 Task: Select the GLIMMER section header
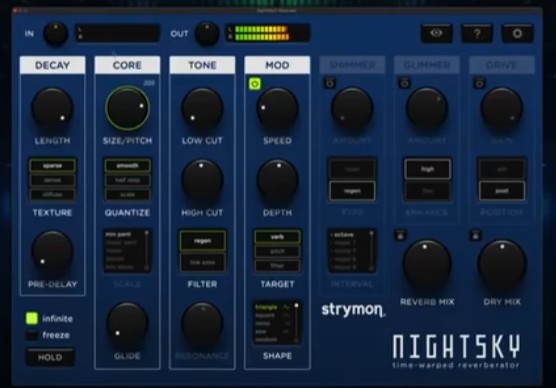pos(427,65)
